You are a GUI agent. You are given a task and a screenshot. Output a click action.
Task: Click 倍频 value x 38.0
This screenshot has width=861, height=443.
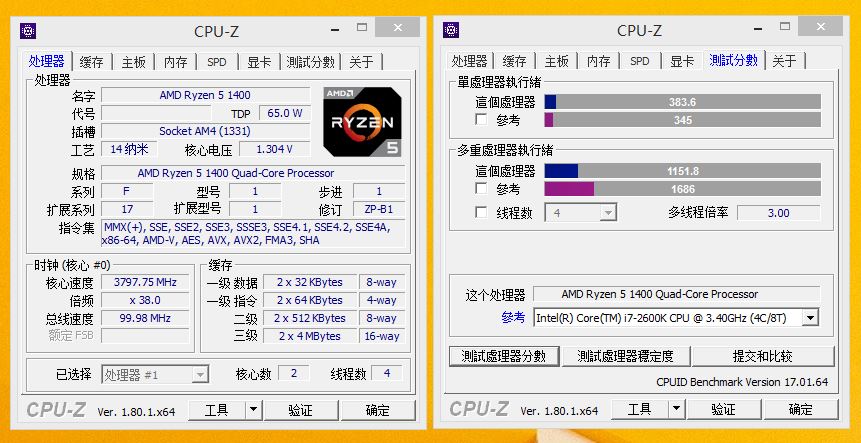pos(146,300)
